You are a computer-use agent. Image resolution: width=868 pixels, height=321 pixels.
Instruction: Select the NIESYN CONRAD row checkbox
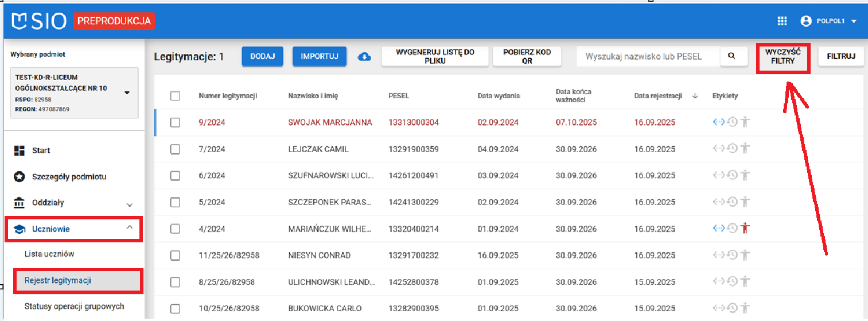tap(176, 256)
